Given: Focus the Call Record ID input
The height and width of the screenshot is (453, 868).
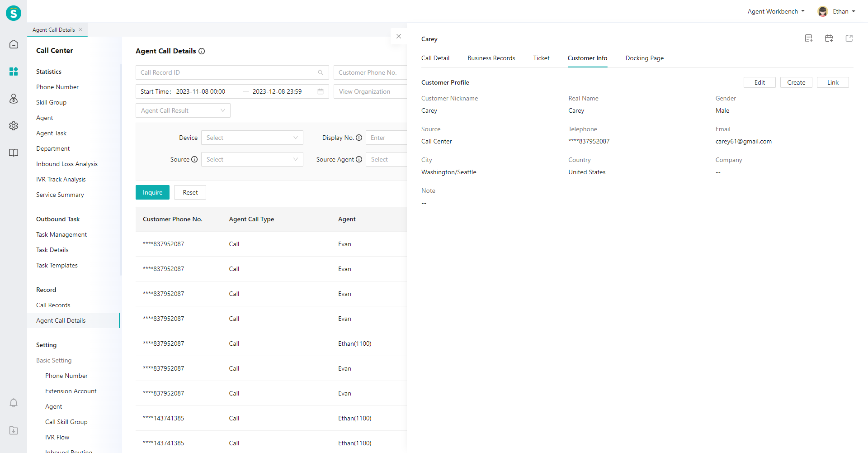Looking at the screenshot, I should 232,72.
